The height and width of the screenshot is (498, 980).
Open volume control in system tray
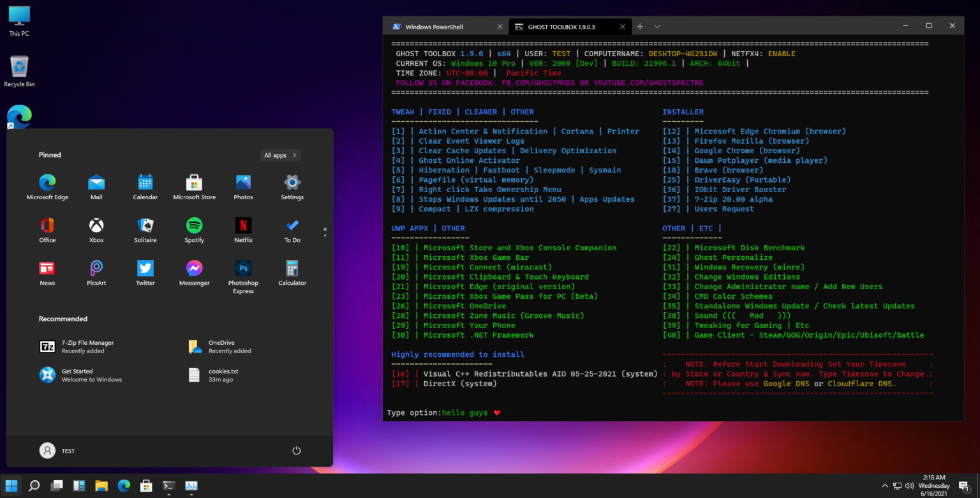coord(909,486)
